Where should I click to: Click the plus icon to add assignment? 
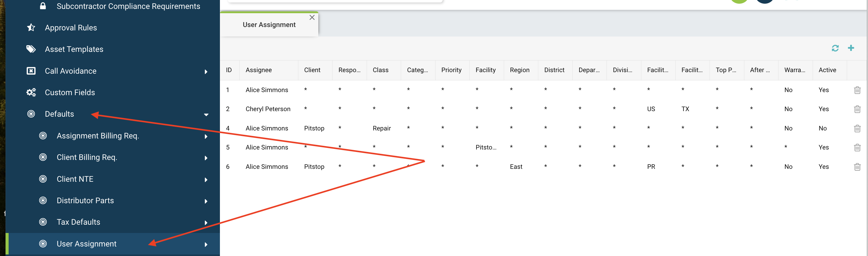pyautogui.click(x=850, y=48)
